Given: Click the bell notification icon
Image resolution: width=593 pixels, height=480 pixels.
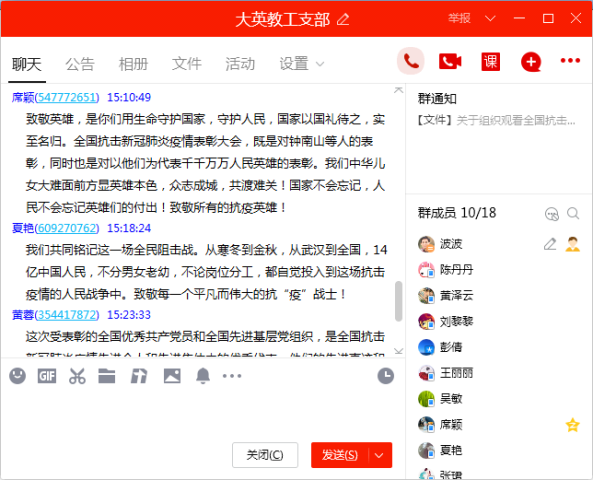Looking at the screenshot, I should [x=203, y=376].
